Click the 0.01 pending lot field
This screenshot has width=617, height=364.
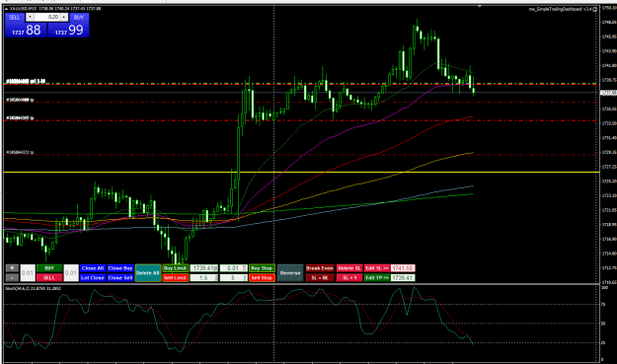pyautogui.click(x=233, y=268)
